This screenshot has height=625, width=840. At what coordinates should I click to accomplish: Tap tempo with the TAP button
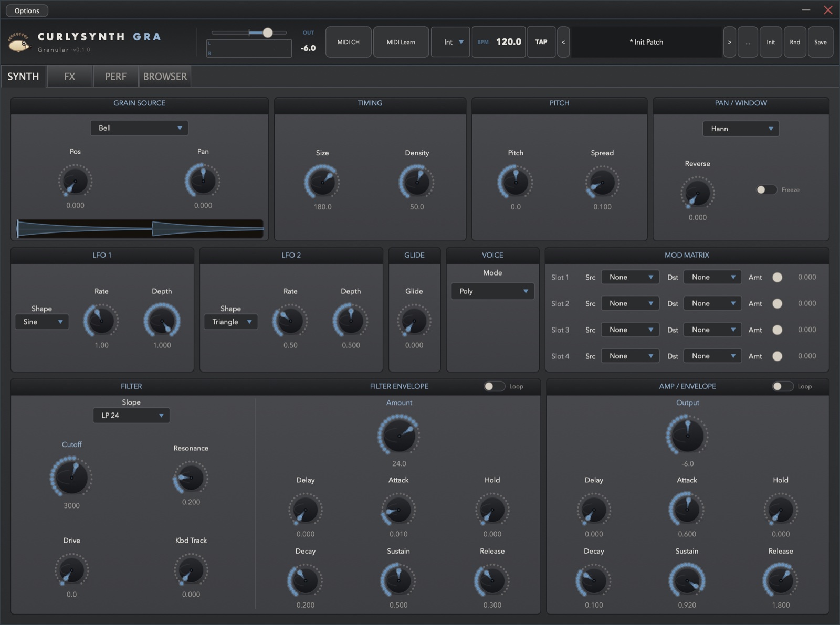coord(541,42)
